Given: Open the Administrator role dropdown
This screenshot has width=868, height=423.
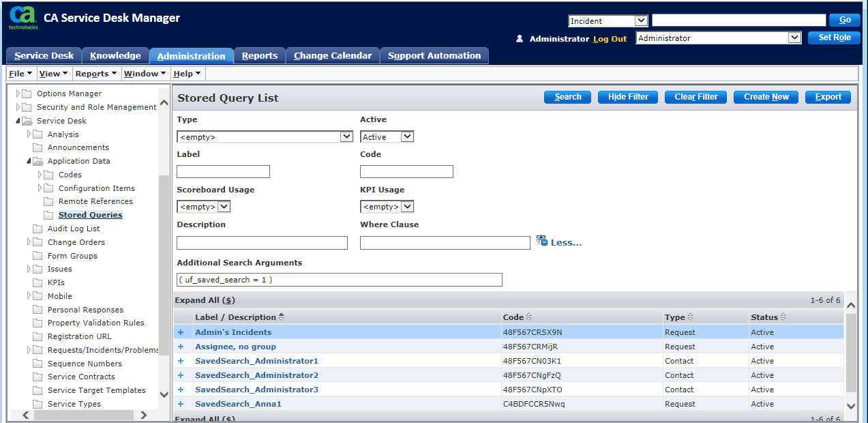Looking at the screenshot, I should click(719, 38).
